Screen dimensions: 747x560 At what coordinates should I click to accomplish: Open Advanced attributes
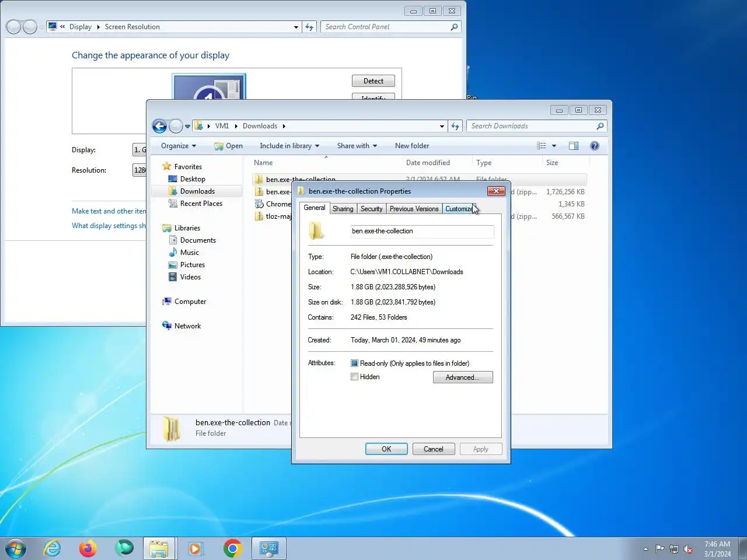(x=463, y=377)
